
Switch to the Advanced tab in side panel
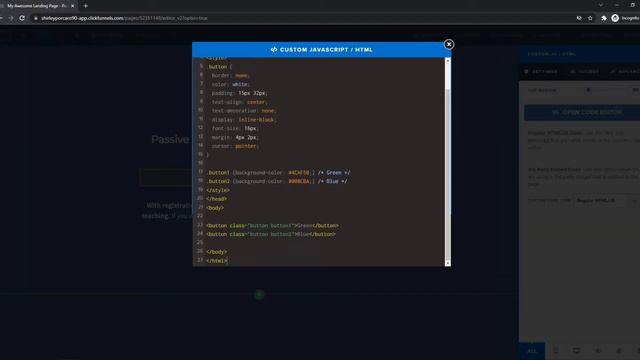[x=625, y=71]
